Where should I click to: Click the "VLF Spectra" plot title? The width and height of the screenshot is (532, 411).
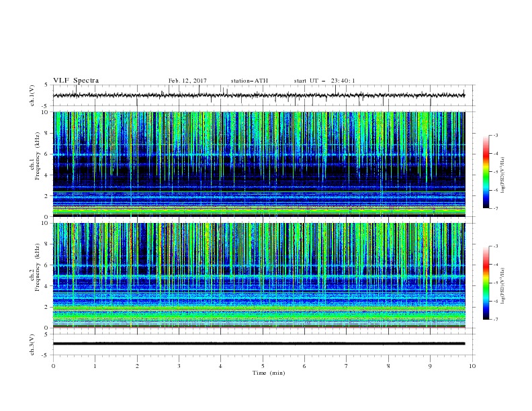(76, 81)
